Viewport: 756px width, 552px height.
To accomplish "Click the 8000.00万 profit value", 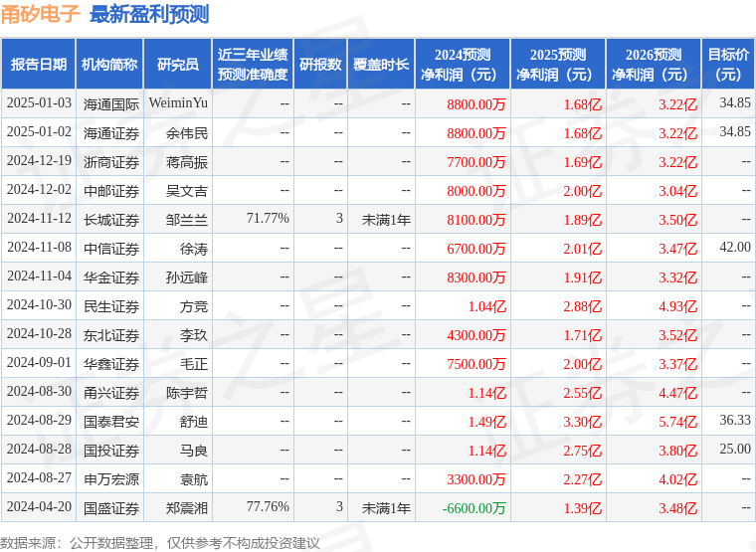I will point(476,191).
